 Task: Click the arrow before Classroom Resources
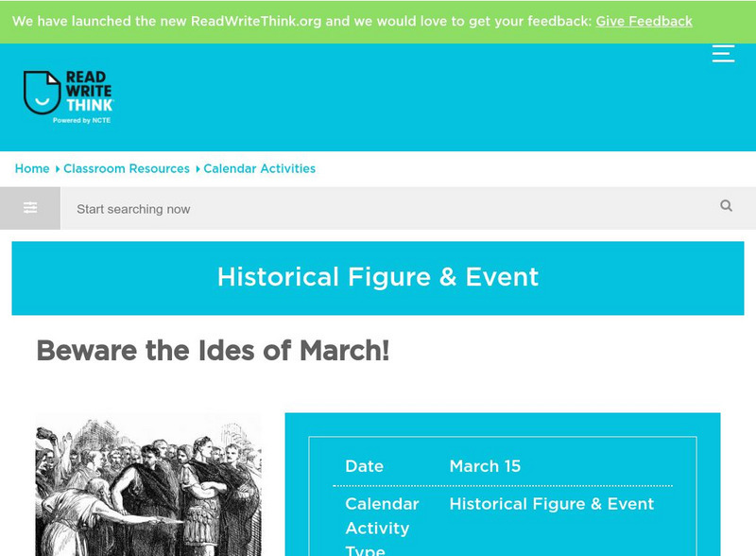58,169
